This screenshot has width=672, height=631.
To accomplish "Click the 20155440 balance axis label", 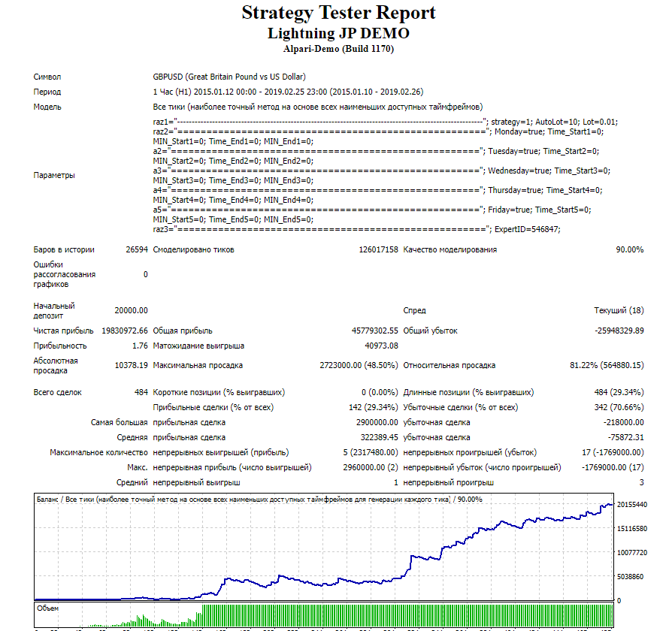I will 633,504.
